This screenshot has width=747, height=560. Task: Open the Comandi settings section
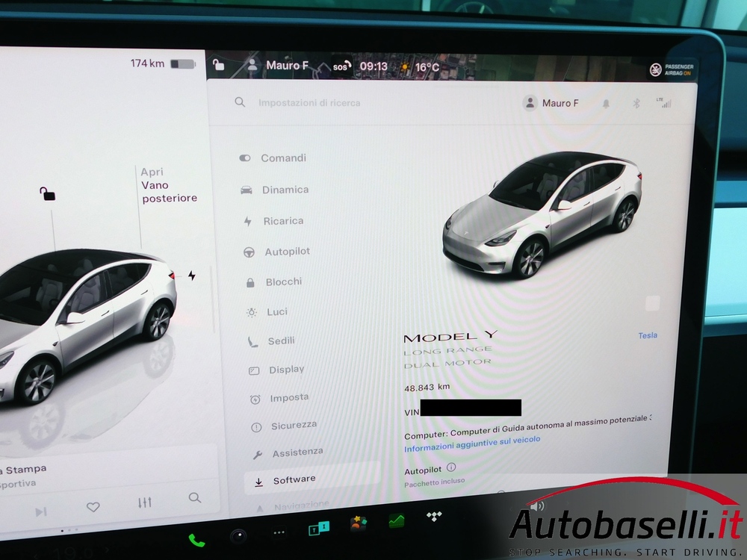(273, 158)
